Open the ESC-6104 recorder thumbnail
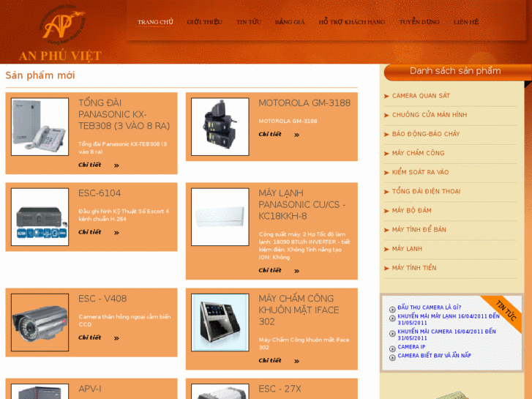 point(40,217)
